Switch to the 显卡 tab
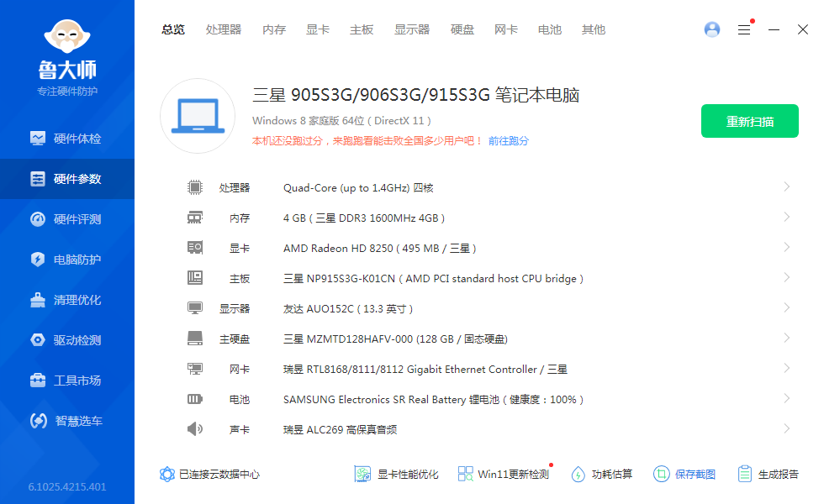The image size is (824, 504). (318, 30)
